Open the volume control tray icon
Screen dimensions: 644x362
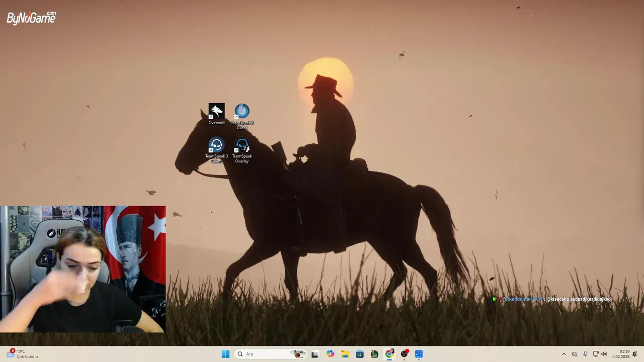click(604, 354)
